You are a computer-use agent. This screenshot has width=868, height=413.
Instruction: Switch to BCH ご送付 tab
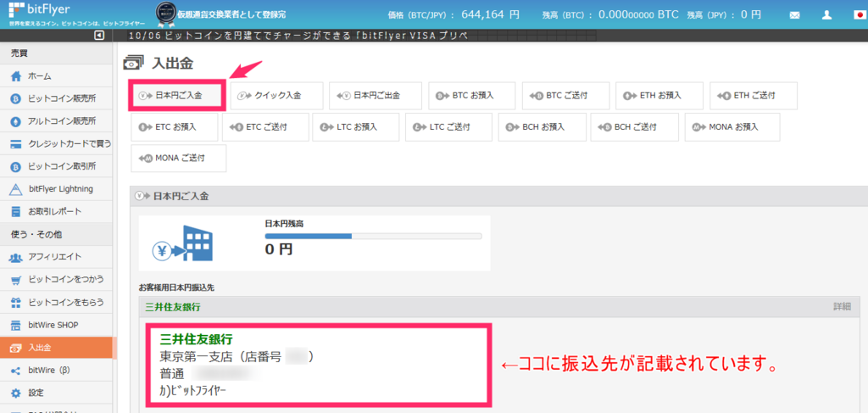tap(635, 126)
